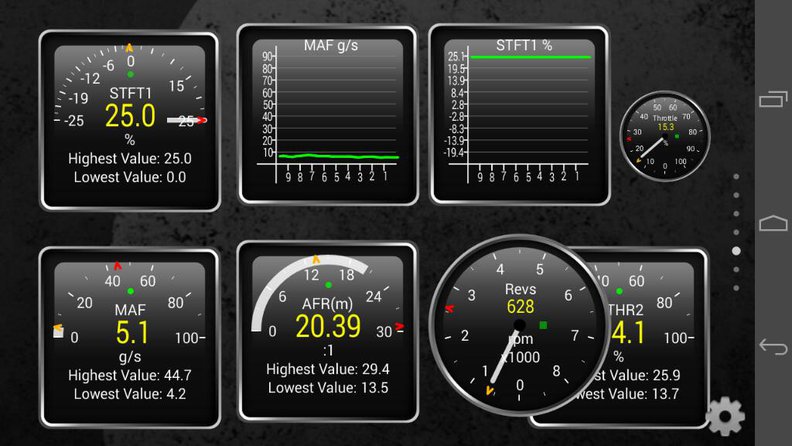792x446 pixels.
Task: Tap MAF Lowest Value 4.2 text
Action: tap(129, 393)
